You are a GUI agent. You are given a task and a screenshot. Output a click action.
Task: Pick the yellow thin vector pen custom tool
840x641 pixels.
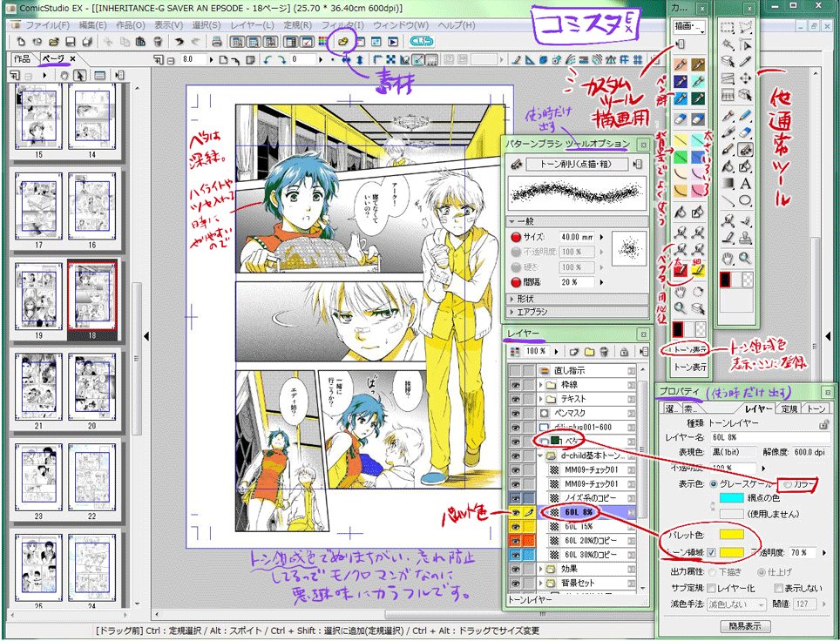[x=697, y=271]
